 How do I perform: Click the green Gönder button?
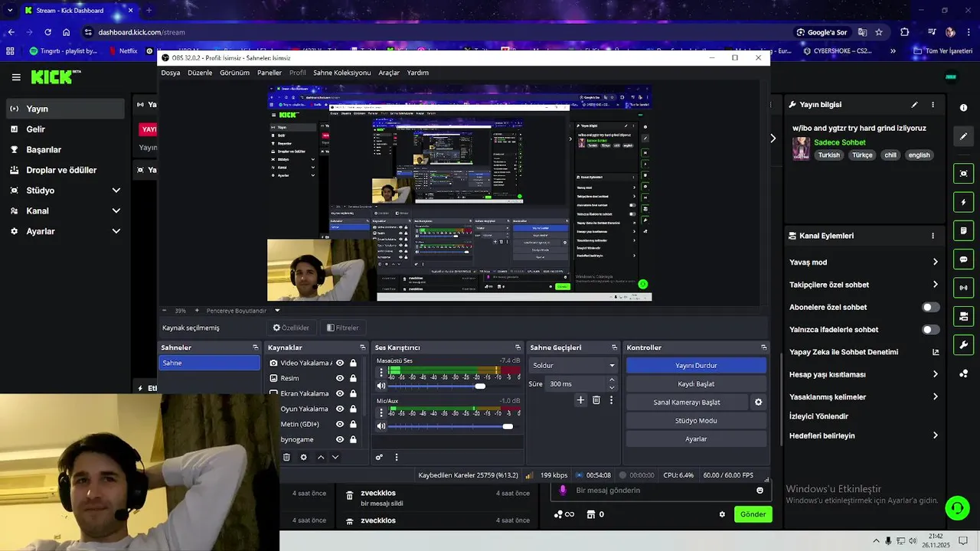[753, 514]
